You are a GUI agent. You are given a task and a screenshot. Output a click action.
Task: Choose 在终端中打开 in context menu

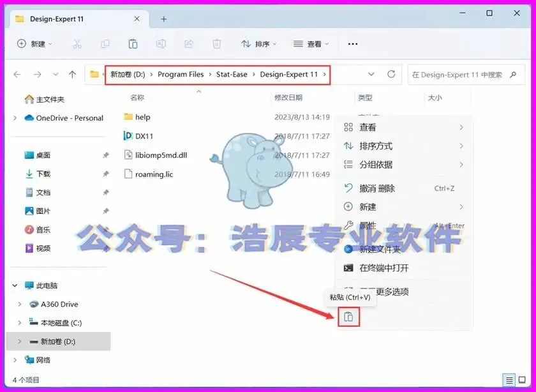click(404, 268)
